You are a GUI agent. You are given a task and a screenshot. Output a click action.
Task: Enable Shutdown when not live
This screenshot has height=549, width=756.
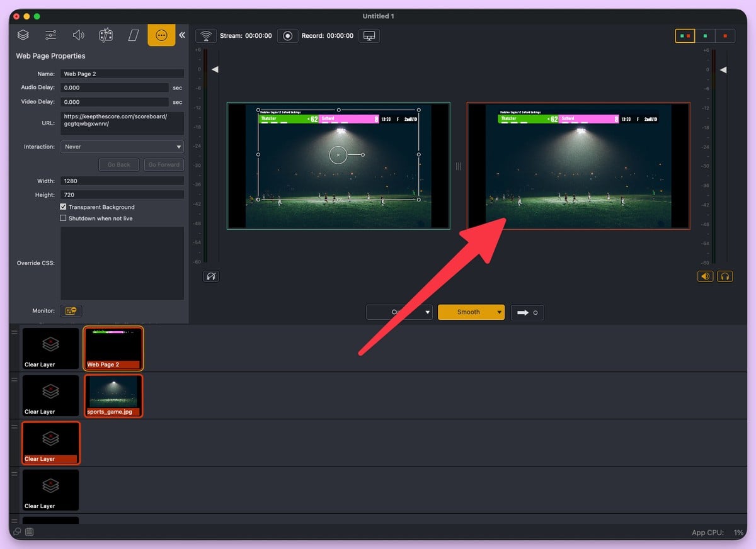coord(64,218)
